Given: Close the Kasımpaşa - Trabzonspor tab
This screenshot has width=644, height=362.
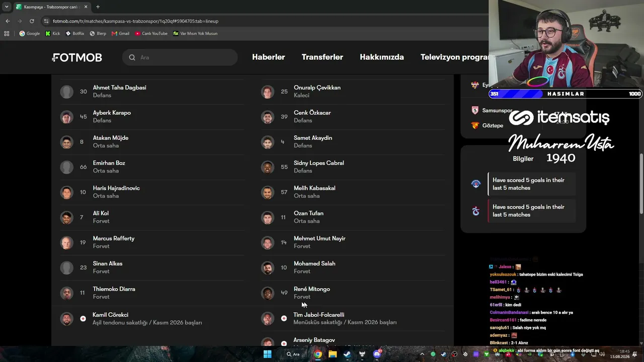Looking at the screenshot, I should 87,7.
